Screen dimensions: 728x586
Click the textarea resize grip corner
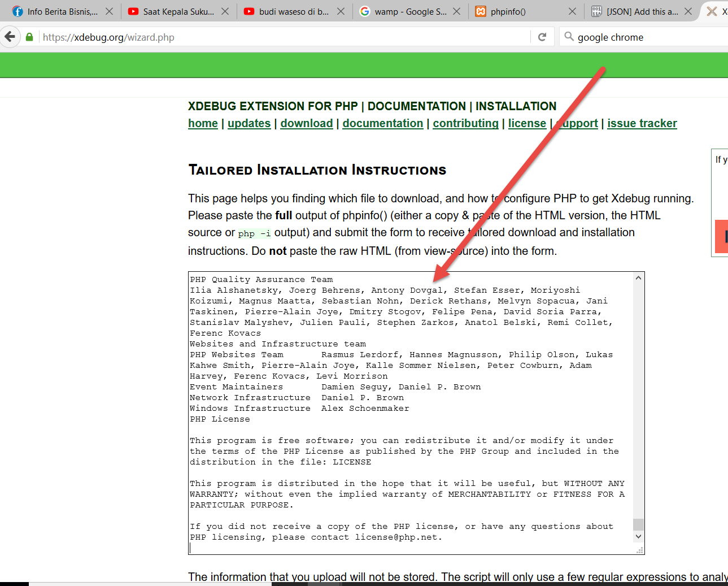pos(639,550)
